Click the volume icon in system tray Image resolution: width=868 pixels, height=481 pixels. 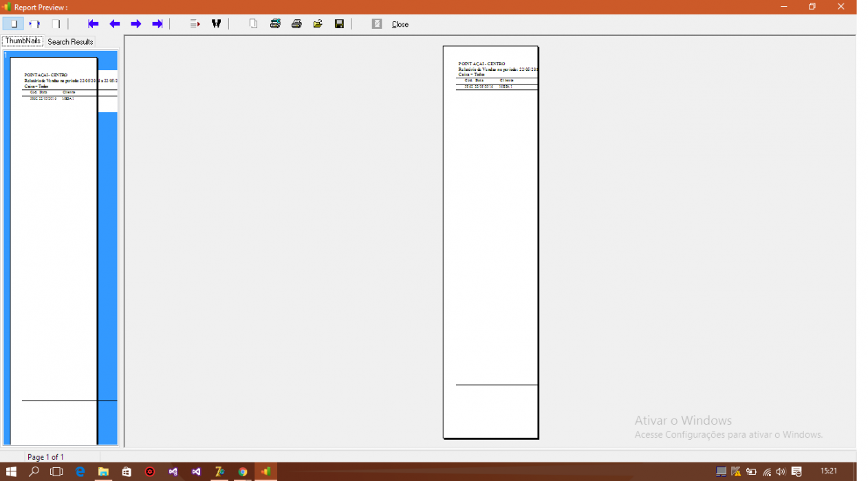pyautogui.click(x=781, y=471)
